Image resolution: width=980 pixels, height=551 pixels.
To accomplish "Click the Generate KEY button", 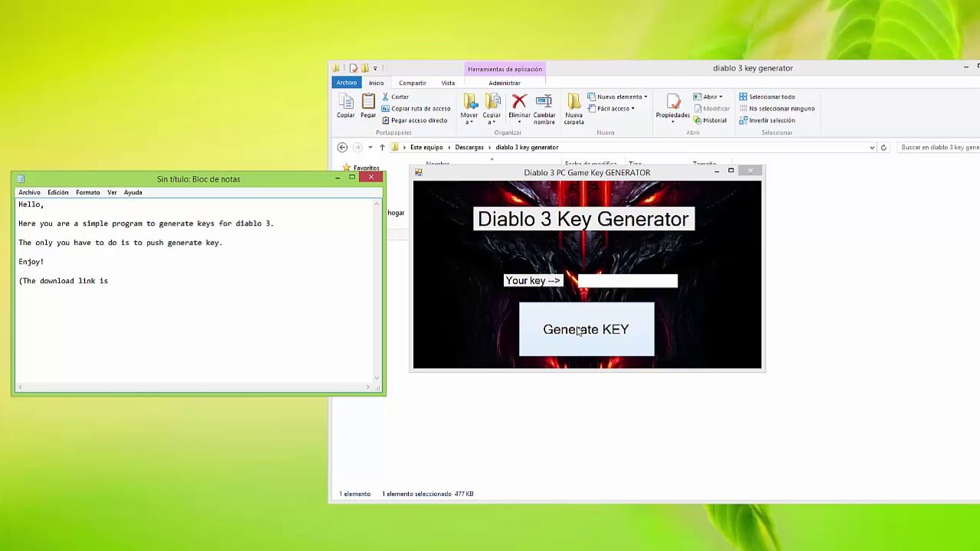I will click(586, 329).
